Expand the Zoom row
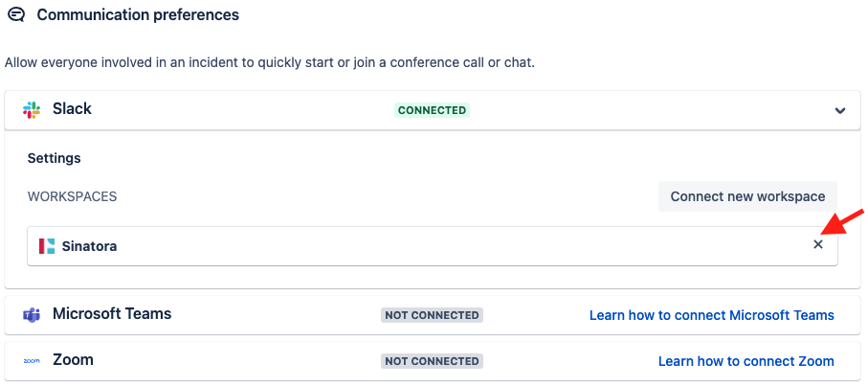This screenshot has height=386, width=868. 433,360
